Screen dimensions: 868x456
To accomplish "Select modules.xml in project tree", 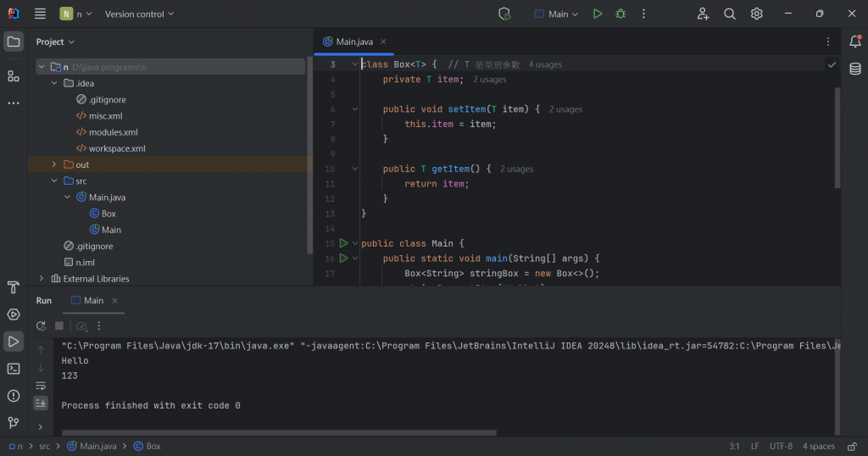I will tap(107, 131).
